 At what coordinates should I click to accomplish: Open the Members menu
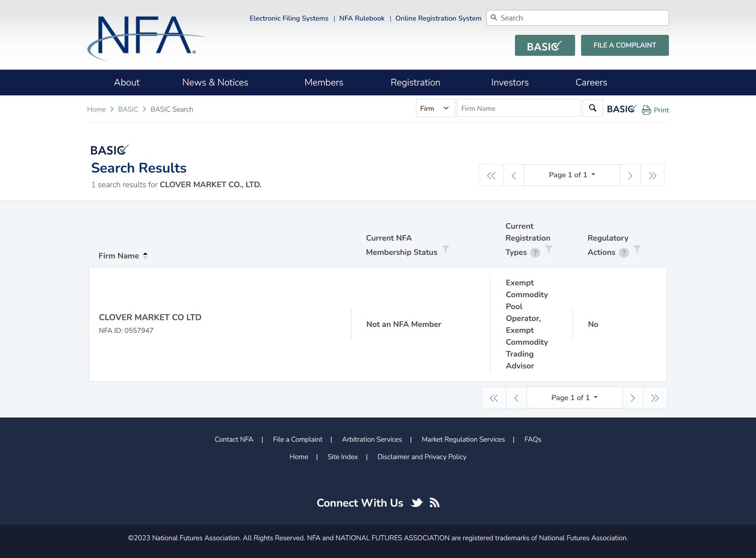324,82
